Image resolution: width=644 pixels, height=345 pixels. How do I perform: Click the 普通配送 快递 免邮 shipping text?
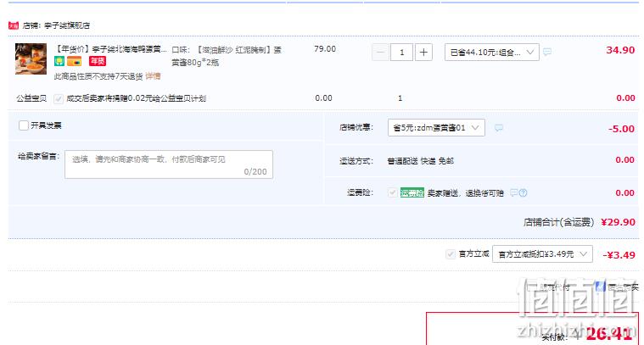[x=421, y=161]
